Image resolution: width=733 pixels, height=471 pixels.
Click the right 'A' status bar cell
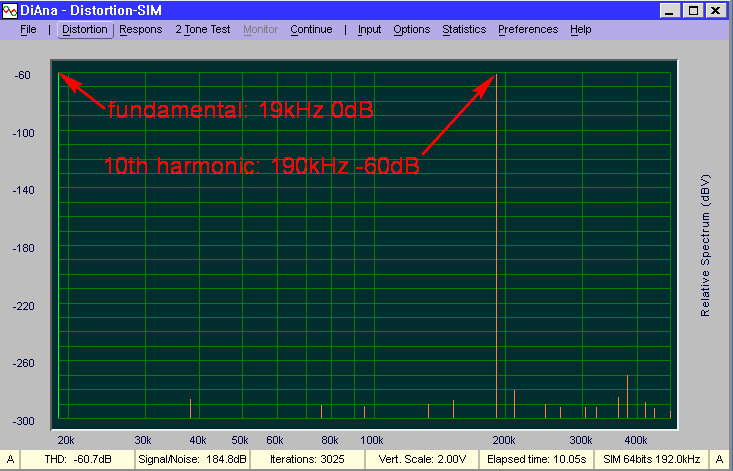tap(720, 459)
